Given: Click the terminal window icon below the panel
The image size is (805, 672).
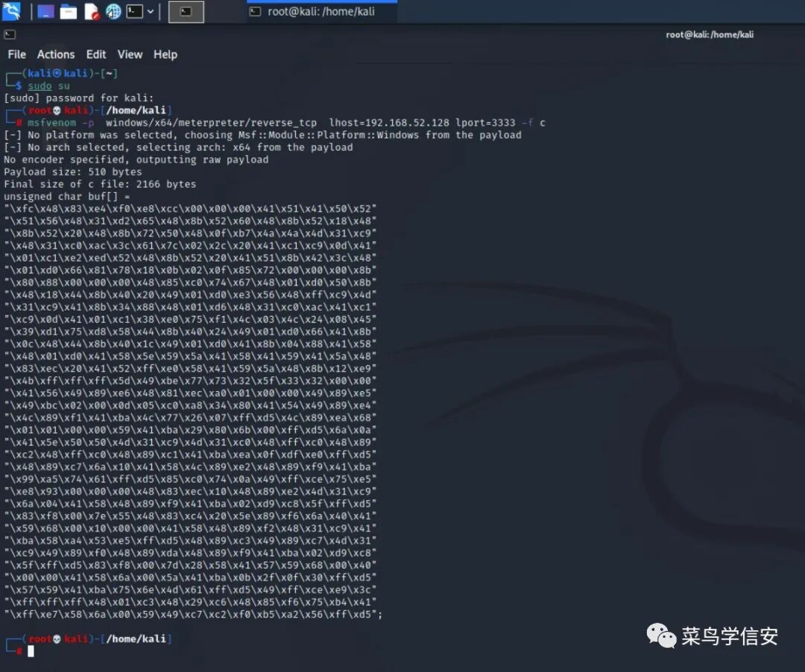Looking at the screenshot, I should tap(10, 34).
